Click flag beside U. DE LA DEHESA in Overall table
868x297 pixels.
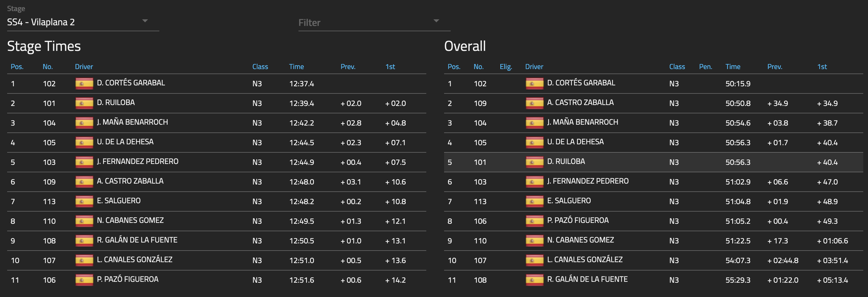[534, 142]
